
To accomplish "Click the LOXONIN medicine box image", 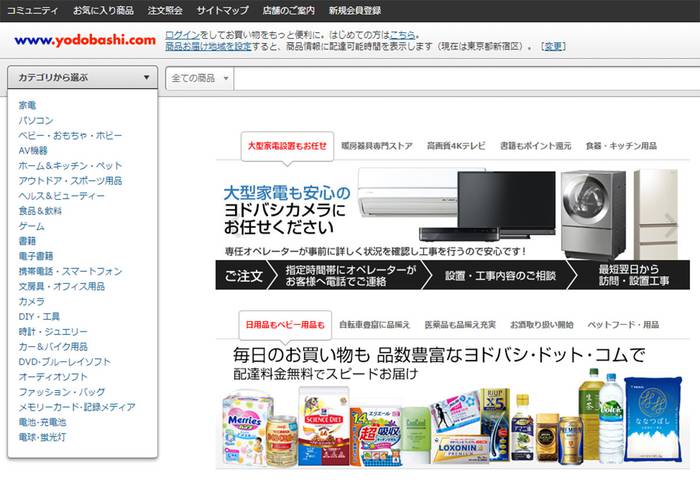I will [460, 448].
